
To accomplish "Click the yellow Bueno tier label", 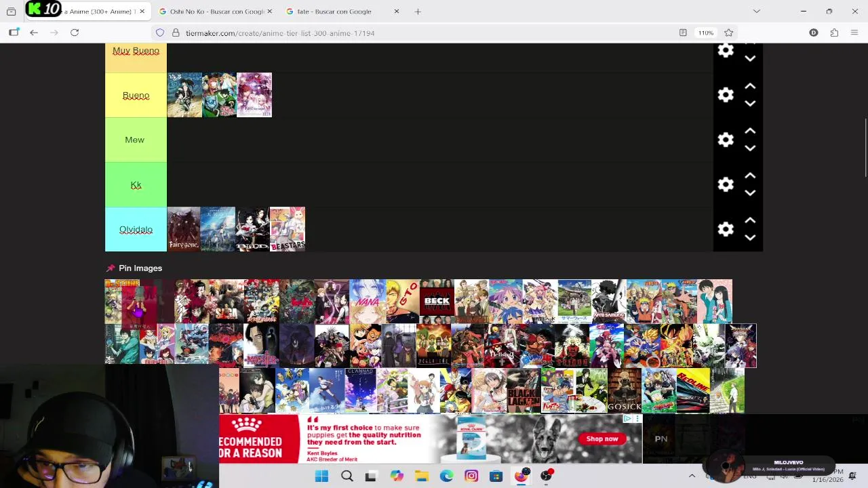I will [x=136, y=96].
